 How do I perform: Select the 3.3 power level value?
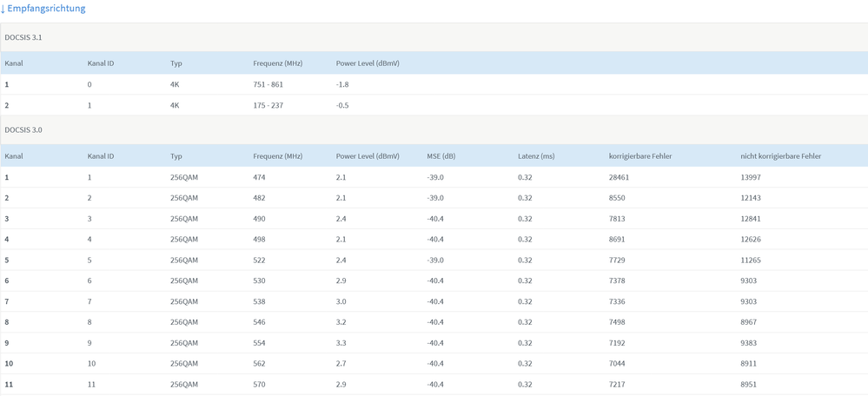click(x=341, y=343)
